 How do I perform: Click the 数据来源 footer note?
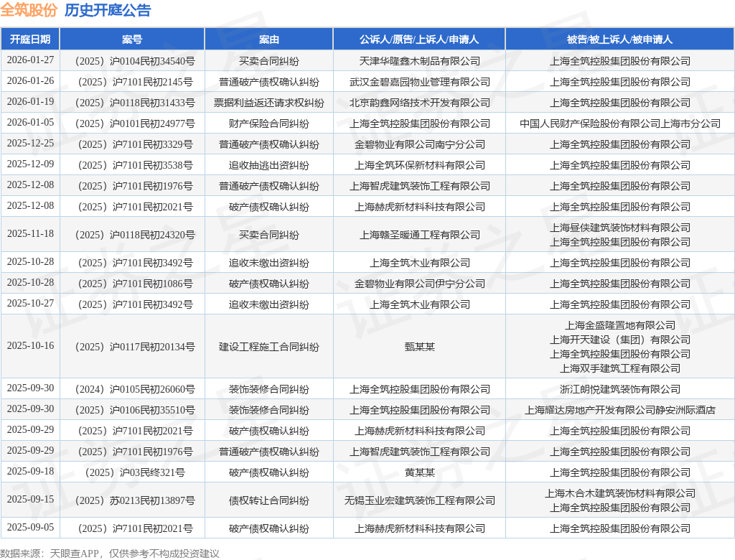click(x=110, y=554)
